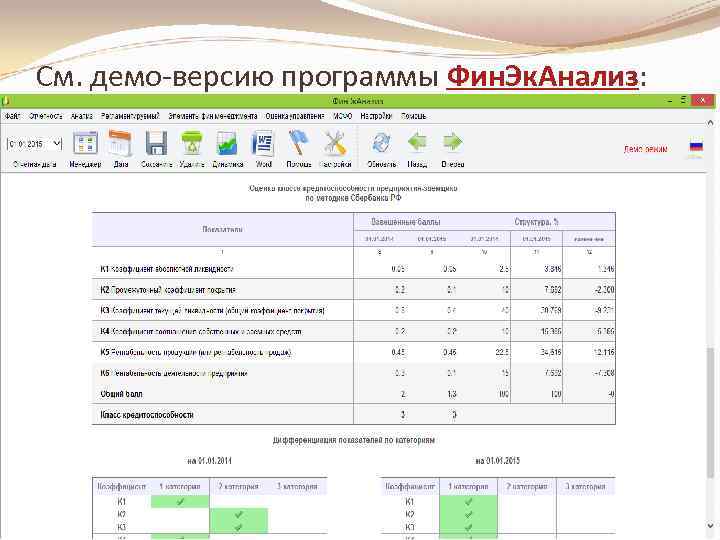The height and width of the screenshot is (540, 720).
Task: Go forward with the Вперед arrow
Action: 453,142
